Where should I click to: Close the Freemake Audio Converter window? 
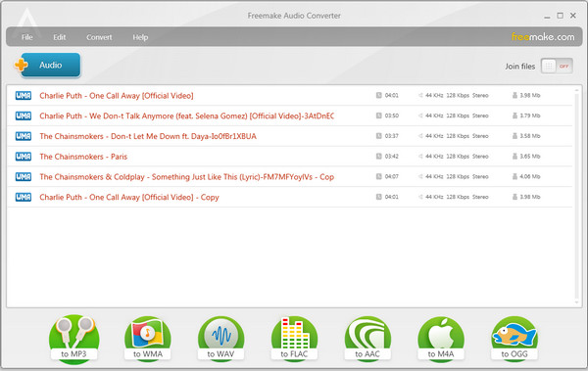[x=573, y=16]
